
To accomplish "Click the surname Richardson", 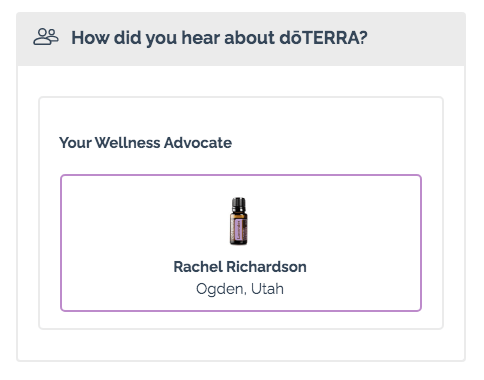I will click(266, 267).
